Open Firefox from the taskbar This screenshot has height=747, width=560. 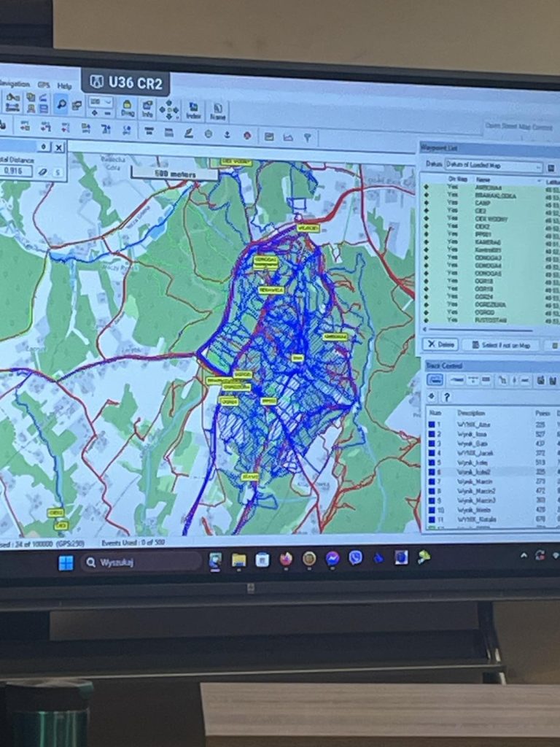point(286,559)
